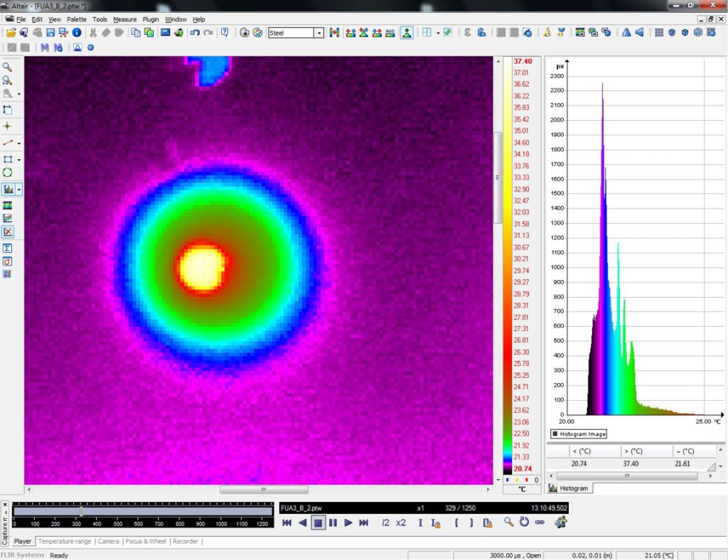Select the polygon ROI measurement tool

tap(7, 173)
